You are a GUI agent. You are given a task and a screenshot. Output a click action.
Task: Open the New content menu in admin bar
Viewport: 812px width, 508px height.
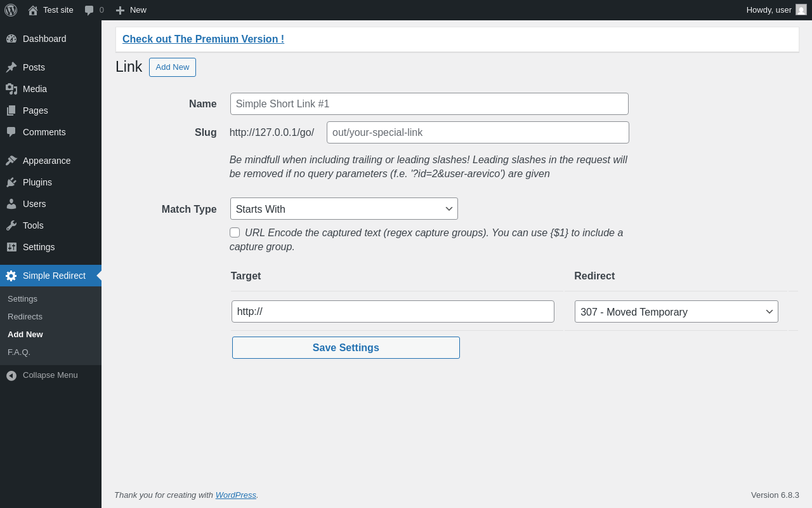pyautogui.click(x=131, y=10)
